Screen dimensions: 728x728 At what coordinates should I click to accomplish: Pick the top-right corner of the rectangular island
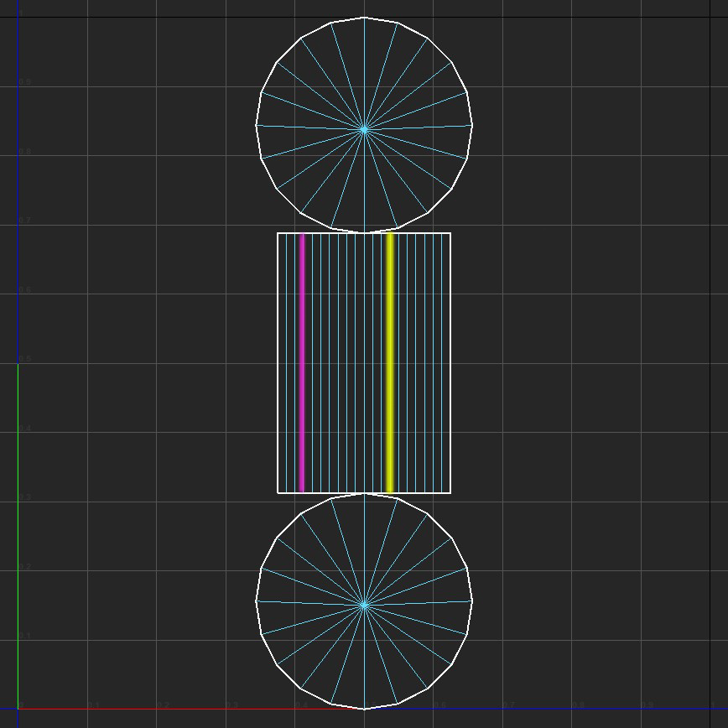pyautogui.click(x=450, y=233)
